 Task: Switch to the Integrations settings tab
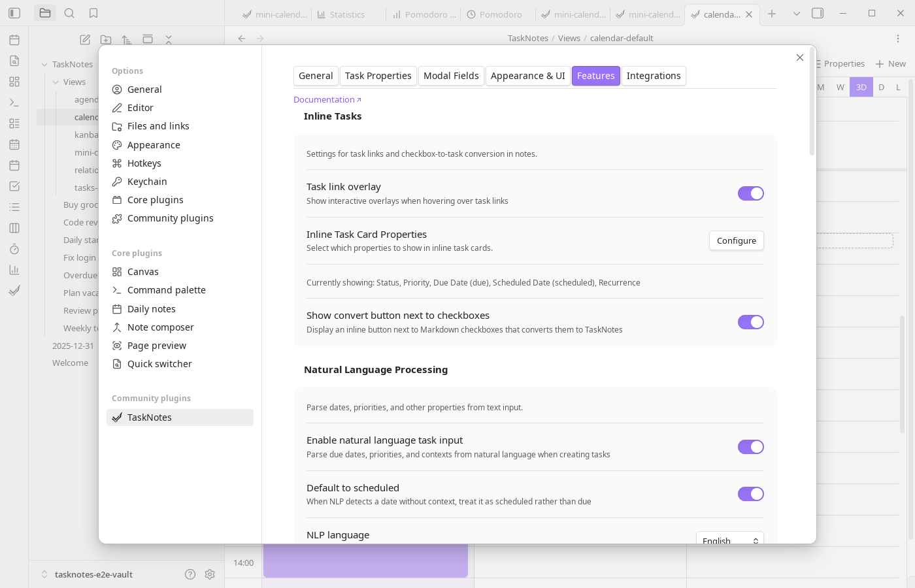click(654, 76)
